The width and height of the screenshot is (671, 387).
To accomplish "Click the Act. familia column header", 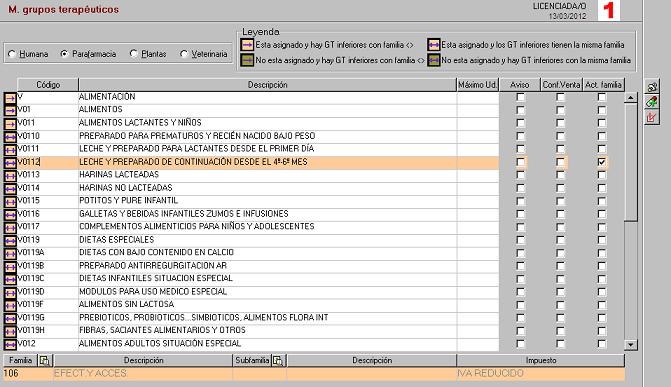I will (x=603, y=85).
